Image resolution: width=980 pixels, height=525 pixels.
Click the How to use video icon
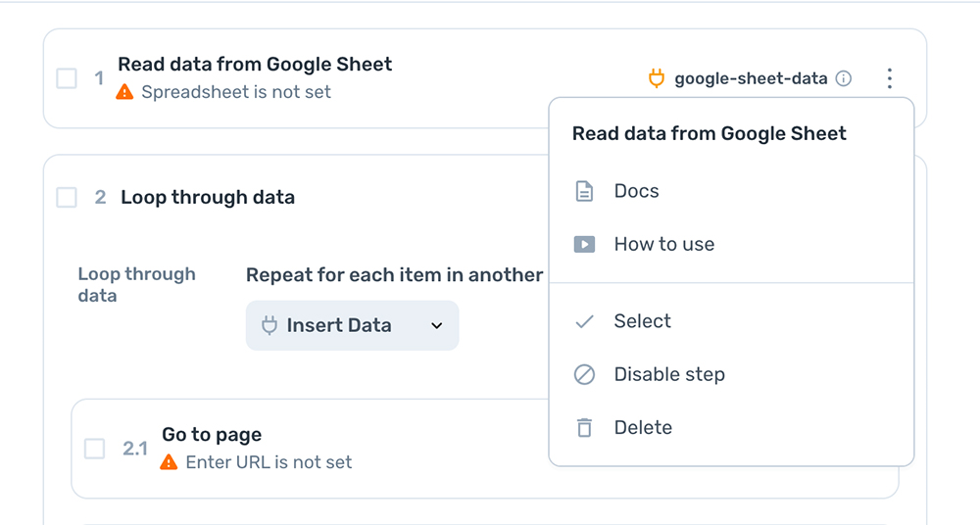tap(584, 244)
